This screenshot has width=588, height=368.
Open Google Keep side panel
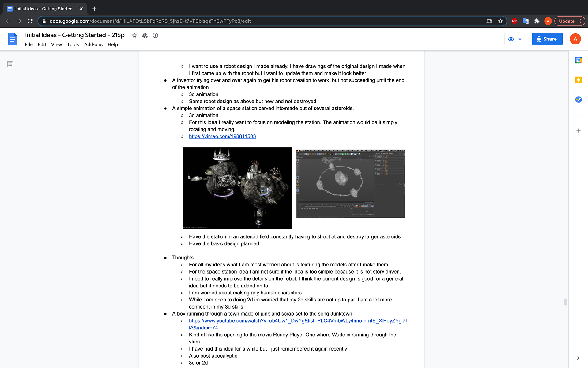(578, 80)
